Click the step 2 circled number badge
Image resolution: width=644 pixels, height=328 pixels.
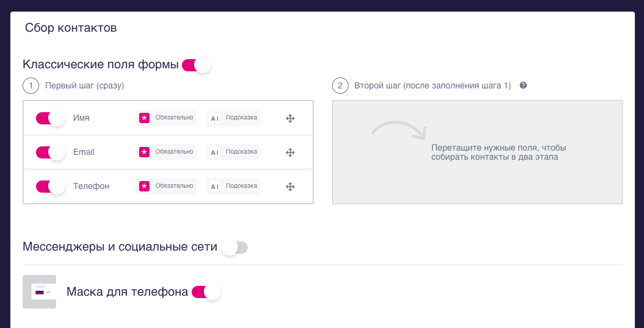pos(340,86)
